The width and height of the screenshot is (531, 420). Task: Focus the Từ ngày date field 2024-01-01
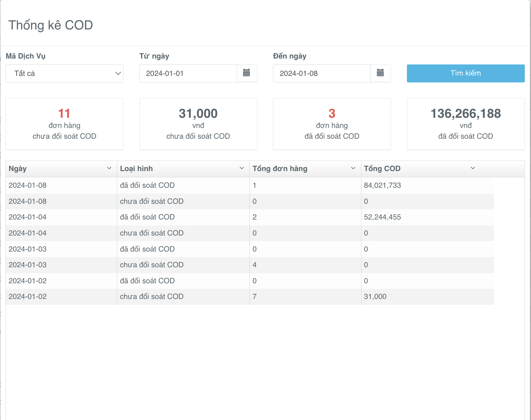tap(188, 73)
